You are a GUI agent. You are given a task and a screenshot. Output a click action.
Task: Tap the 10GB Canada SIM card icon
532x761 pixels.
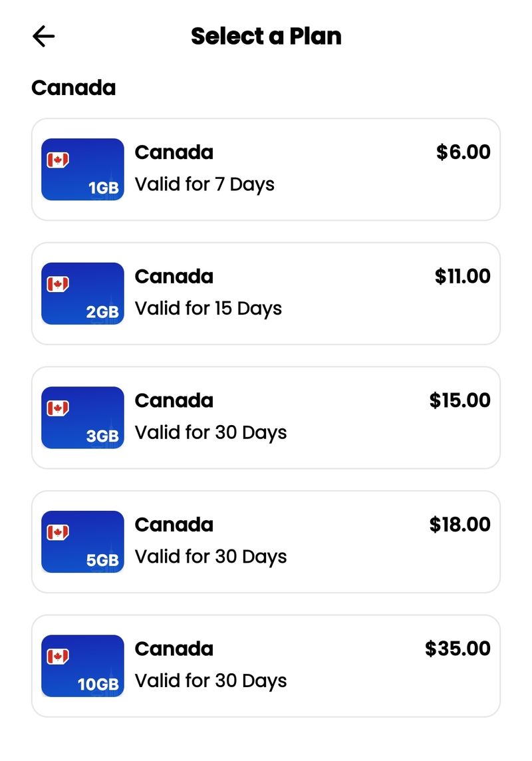point(82,667)
